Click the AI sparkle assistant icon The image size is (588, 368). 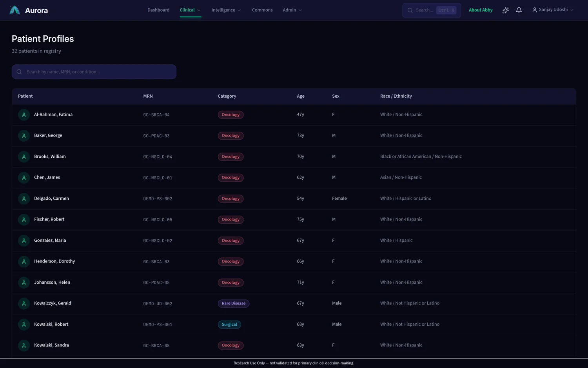[x=505, y=10]
